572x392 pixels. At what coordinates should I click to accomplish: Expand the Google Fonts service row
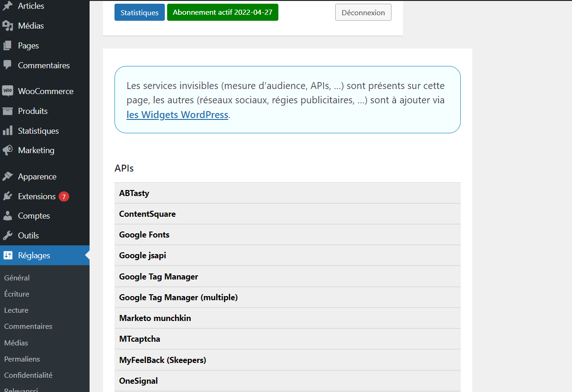(x=287, y=235)
